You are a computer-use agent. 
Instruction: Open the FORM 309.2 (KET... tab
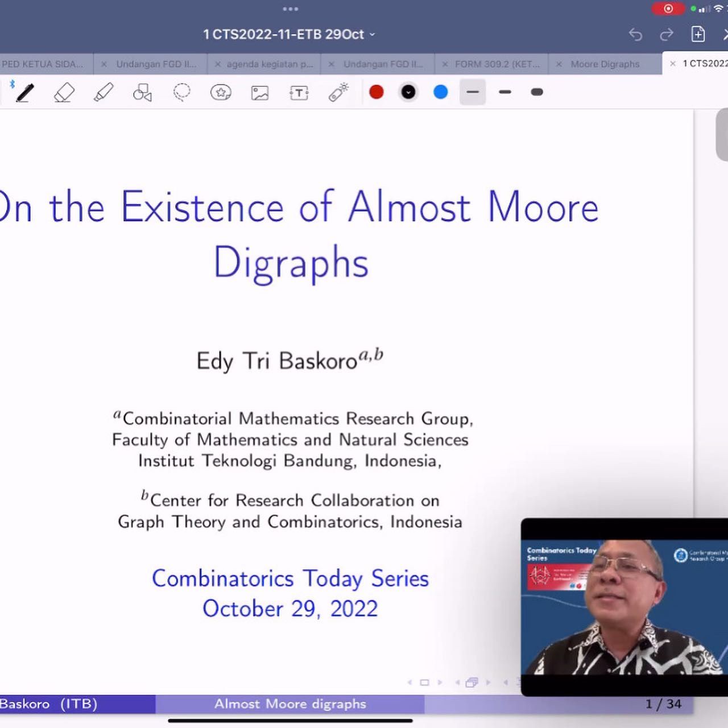[497, 64]
